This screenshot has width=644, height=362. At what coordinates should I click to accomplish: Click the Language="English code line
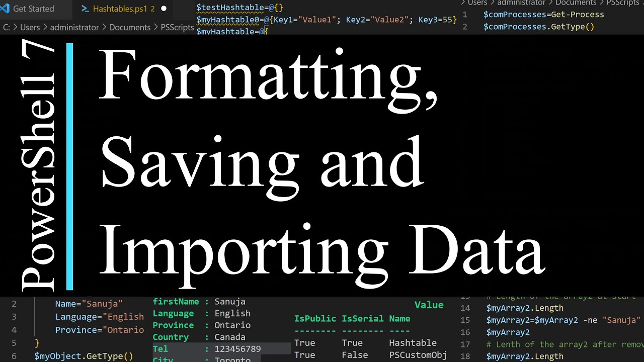pyautogui.click(x=100, y=317)
